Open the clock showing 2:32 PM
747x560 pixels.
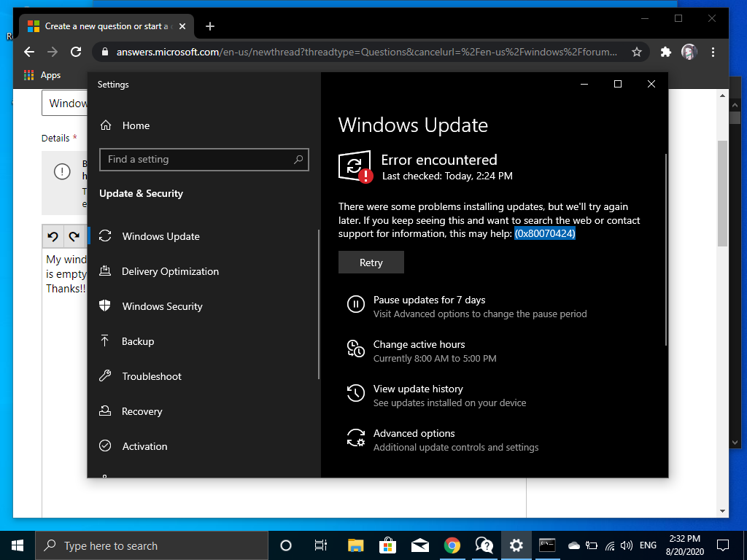click(x=684, y=545)
